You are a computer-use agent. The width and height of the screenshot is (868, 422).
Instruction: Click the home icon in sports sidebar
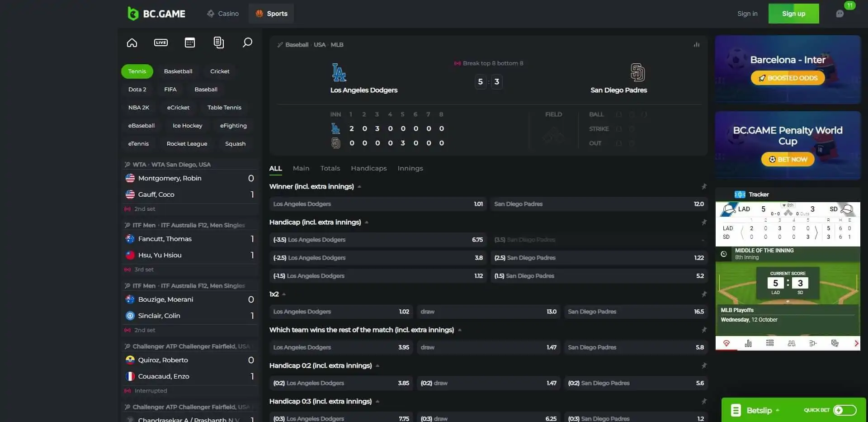(x=132, y=43)
